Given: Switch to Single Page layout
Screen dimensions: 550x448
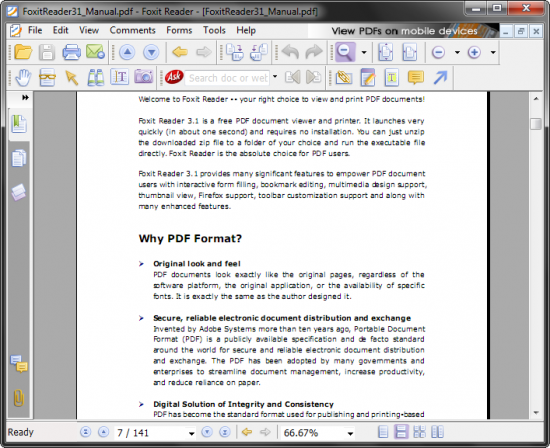Looking at the screenshot, I should click(383, 432).
